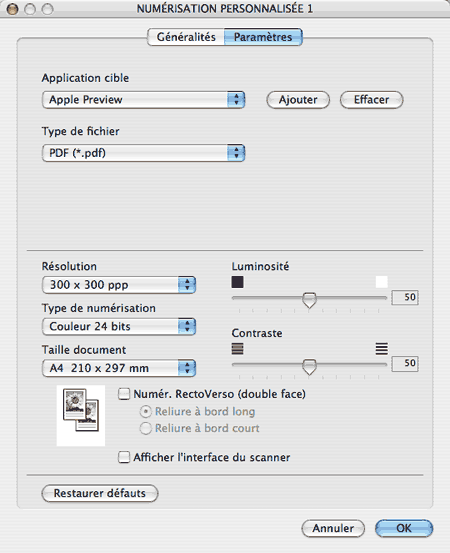Screen dimensions: 450x553
Task: Open the Type de numérisation dropdown
Action: tap(119, 326)
